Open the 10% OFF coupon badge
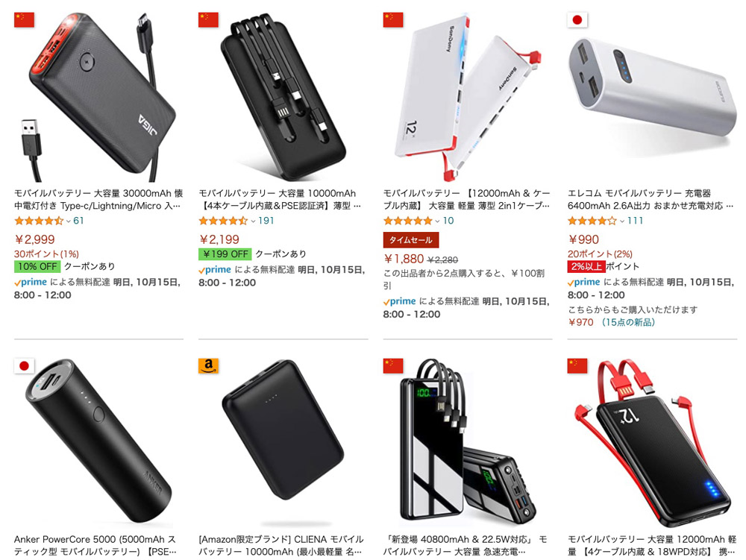Screen dimensions: 746x560 coord(37,266)
